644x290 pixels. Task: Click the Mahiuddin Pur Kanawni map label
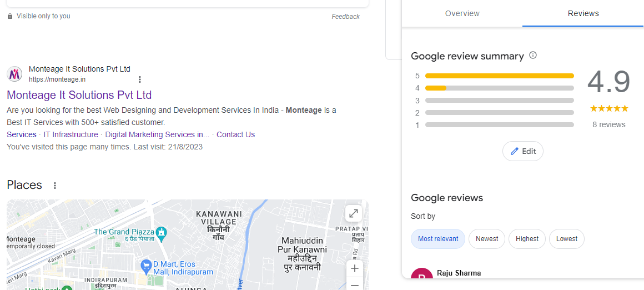pos(302,254)
